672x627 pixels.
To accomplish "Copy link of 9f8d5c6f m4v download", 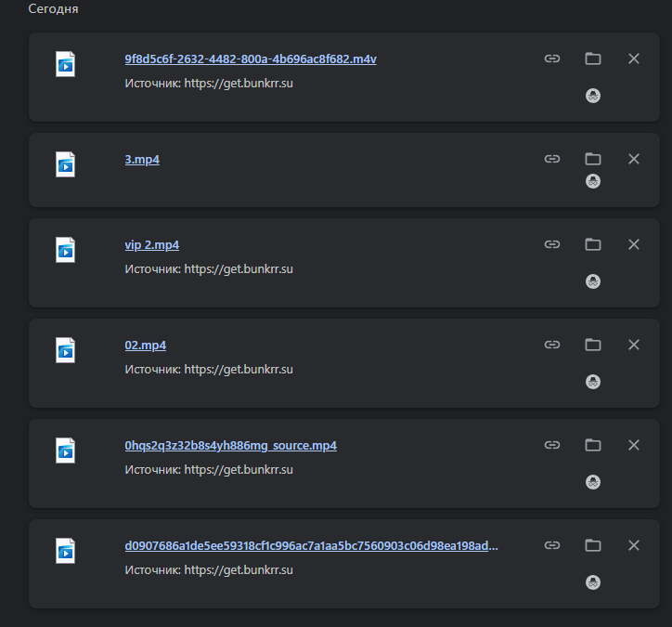I will [552, 59].
